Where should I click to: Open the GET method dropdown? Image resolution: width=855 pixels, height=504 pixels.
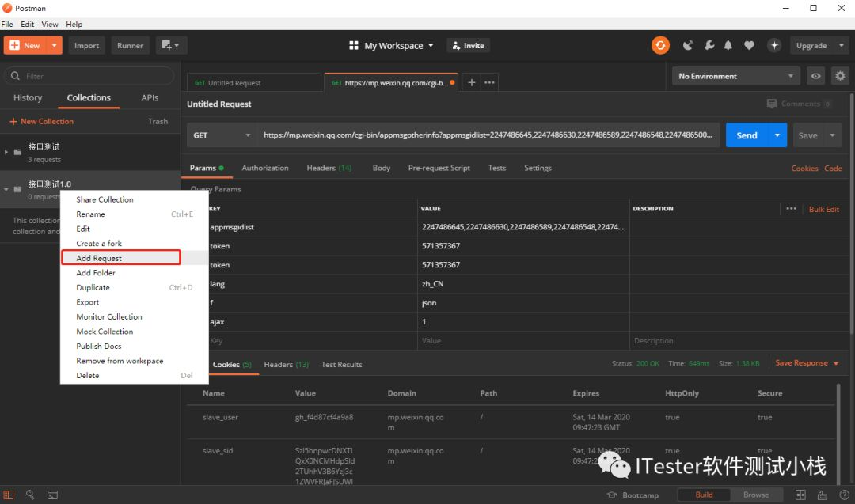pyautogui.click(x=222, y=135)
